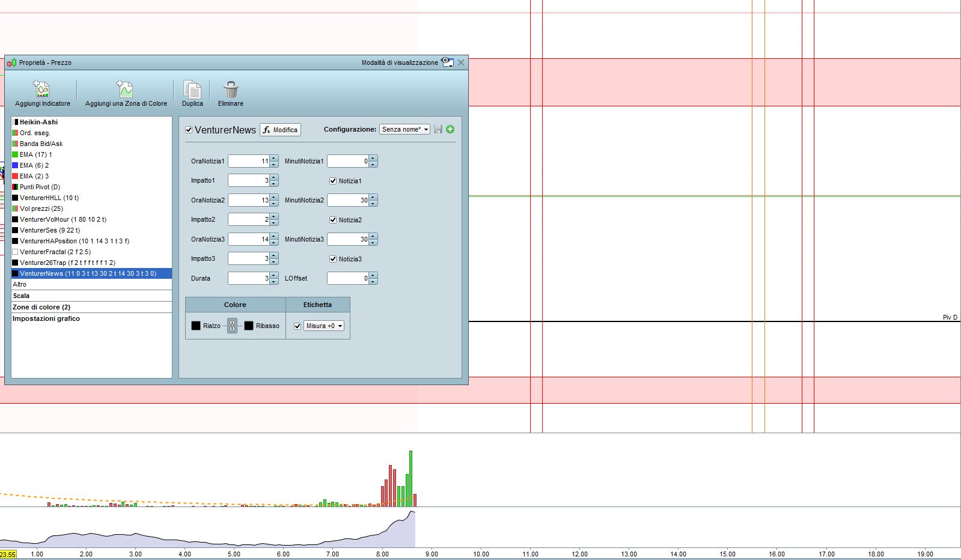
Task: Select Banda Bid/Ask in the indicator list
Action: pos(91,144)
